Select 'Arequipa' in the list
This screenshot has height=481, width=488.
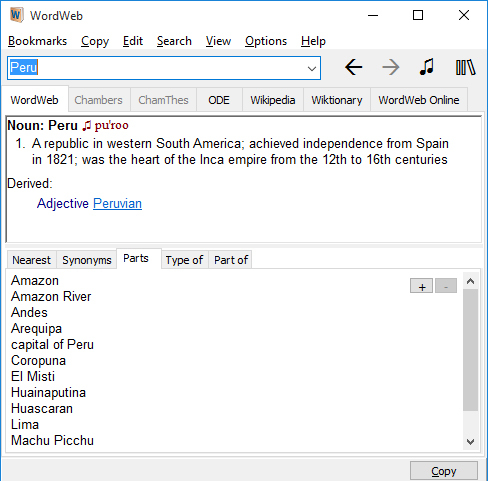click(x=36, y=328)
